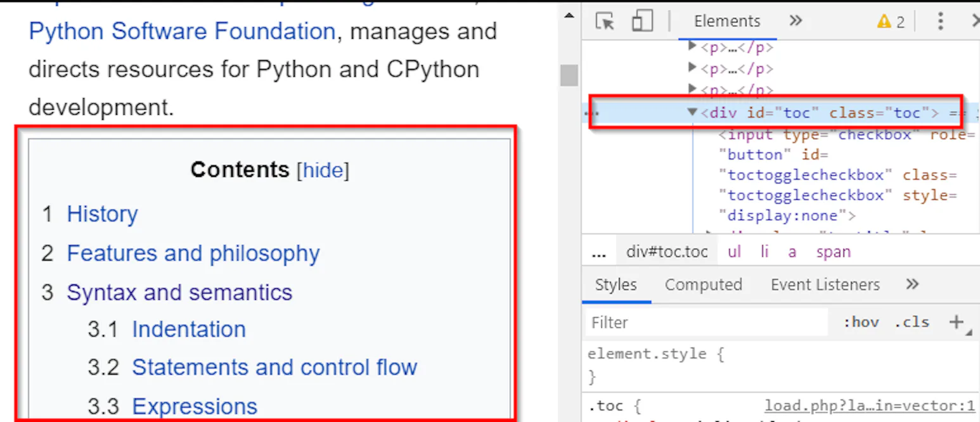Activate the inspect element picker icon
980x422 pixels.
pos(605,22)
